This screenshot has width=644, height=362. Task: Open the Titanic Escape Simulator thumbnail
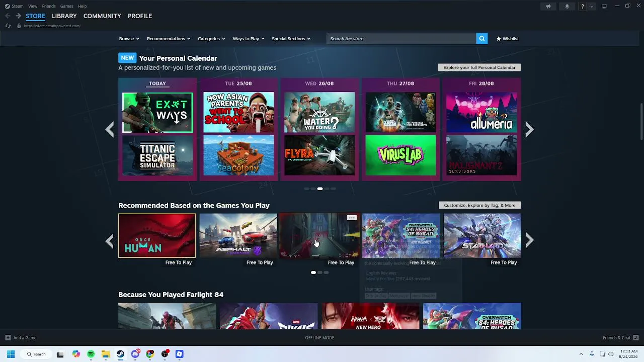pyautogui.click(x=157, y=155)
